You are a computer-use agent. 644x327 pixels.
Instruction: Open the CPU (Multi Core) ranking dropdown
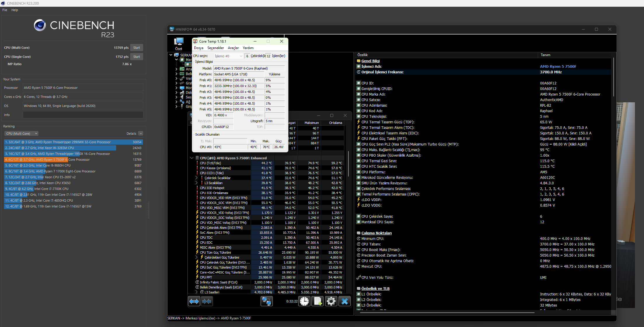click(22, 133)
